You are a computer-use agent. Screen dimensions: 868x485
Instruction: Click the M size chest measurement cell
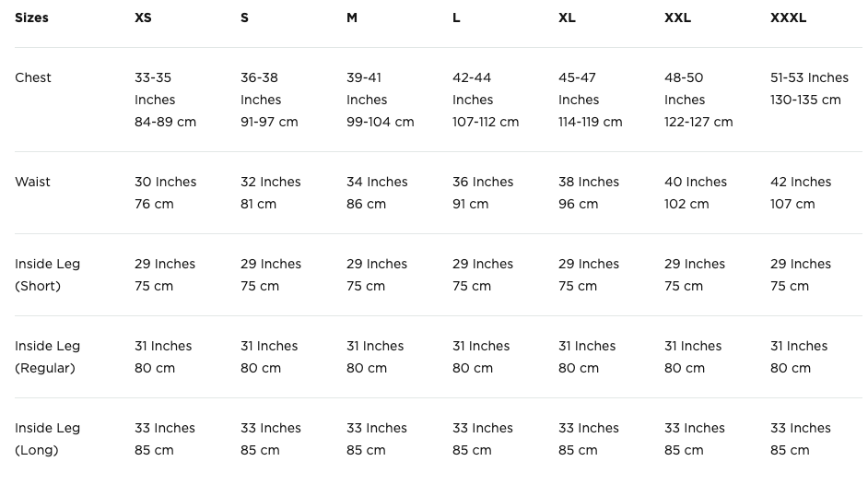pos(380,100)
